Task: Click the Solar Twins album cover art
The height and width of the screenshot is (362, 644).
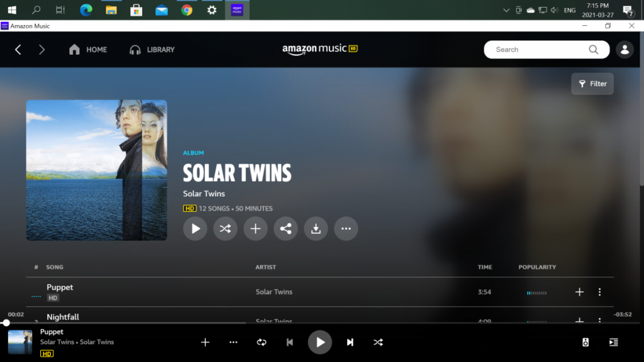Action: pos(96,170)
